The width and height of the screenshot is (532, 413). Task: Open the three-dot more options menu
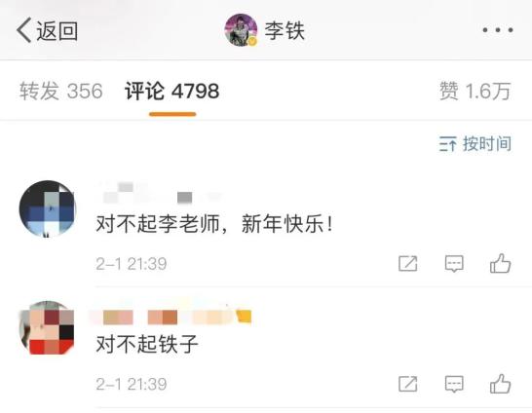(x=498, y=30)
